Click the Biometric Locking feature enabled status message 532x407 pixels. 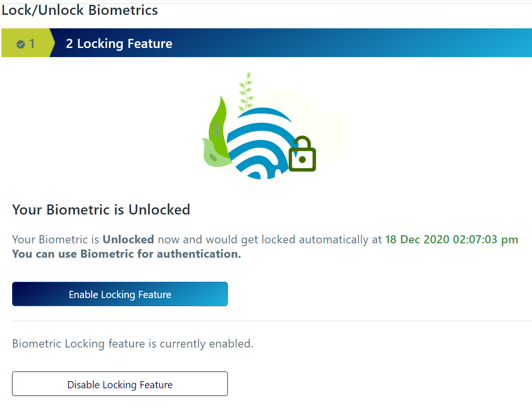(x=132, y=343)
